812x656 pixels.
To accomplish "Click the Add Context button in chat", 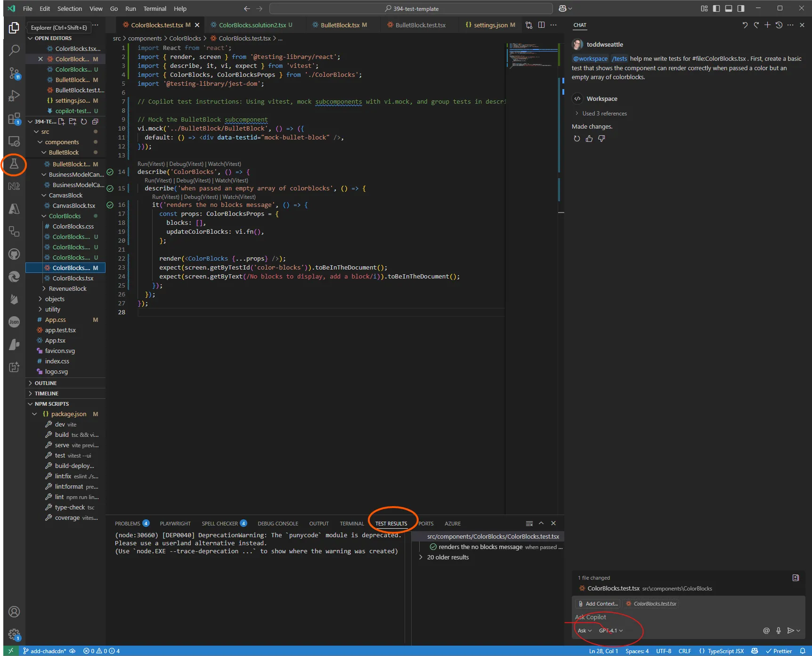I will (x=597, y=603).
